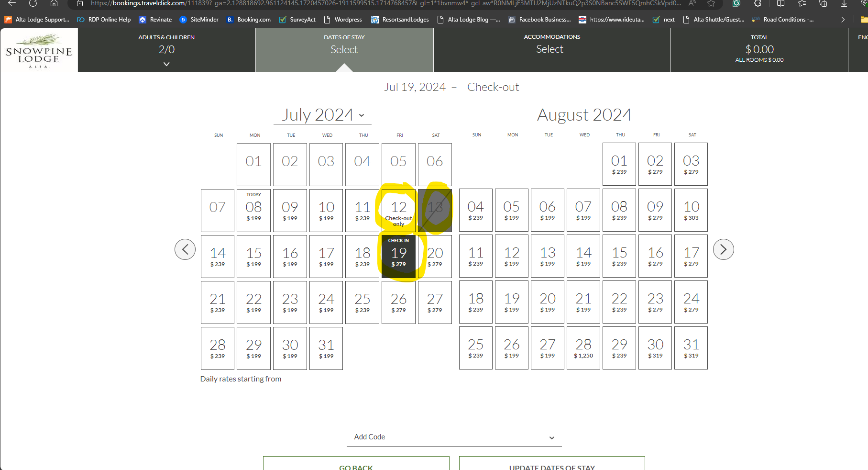Click the browser home icon
This screenshot has width=868, height=470.
pyautogui.click(x=54, y=3)
